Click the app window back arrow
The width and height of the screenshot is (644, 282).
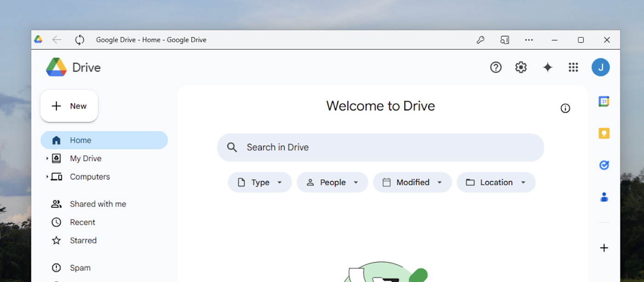57,40
